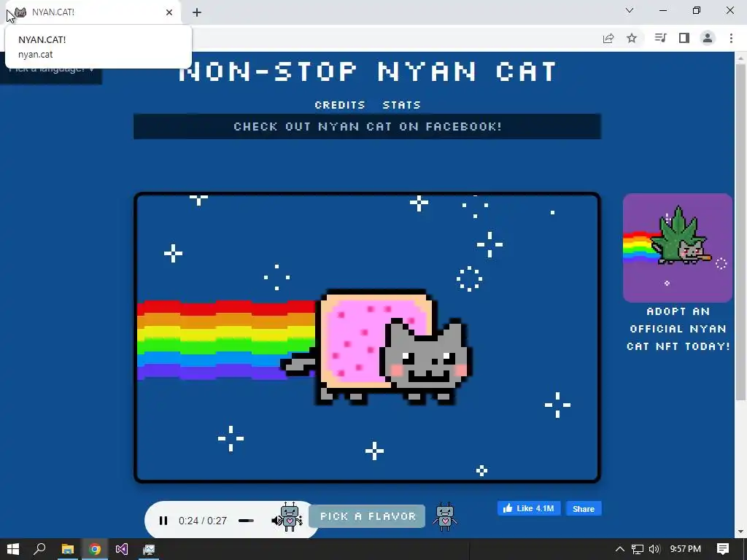
Task: Open Windows taskbar search
Action: 39,549
